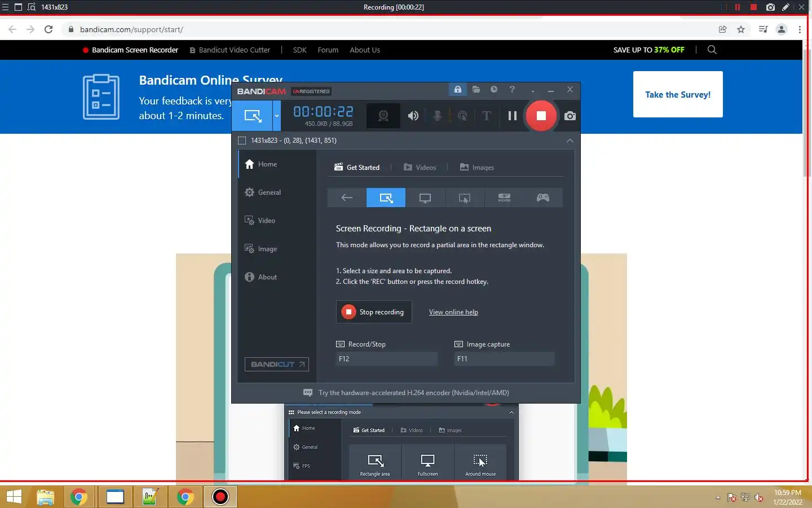Open the View online help link
Image resolution: width=812 pixels, height=508 pixels.
[453, 312]
